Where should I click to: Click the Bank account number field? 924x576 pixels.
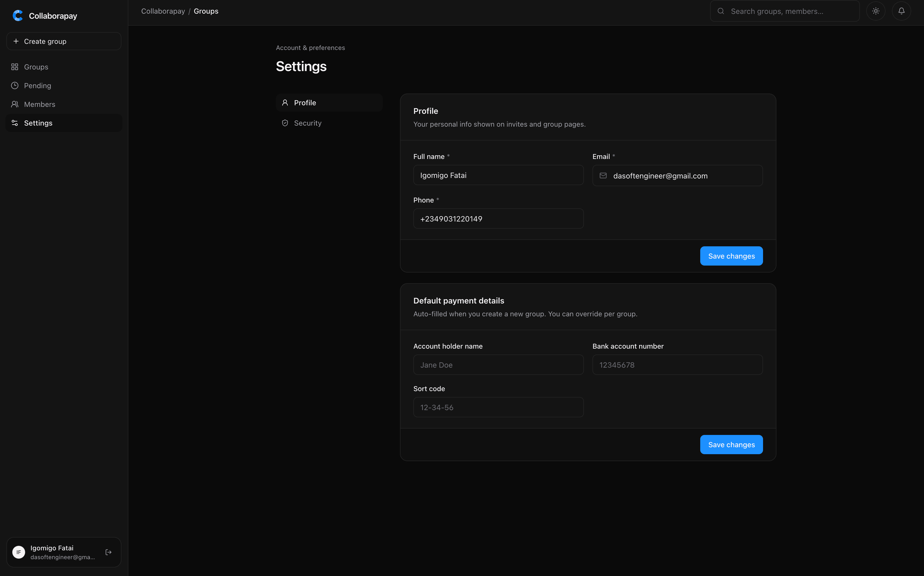click(x=678, y=365)
